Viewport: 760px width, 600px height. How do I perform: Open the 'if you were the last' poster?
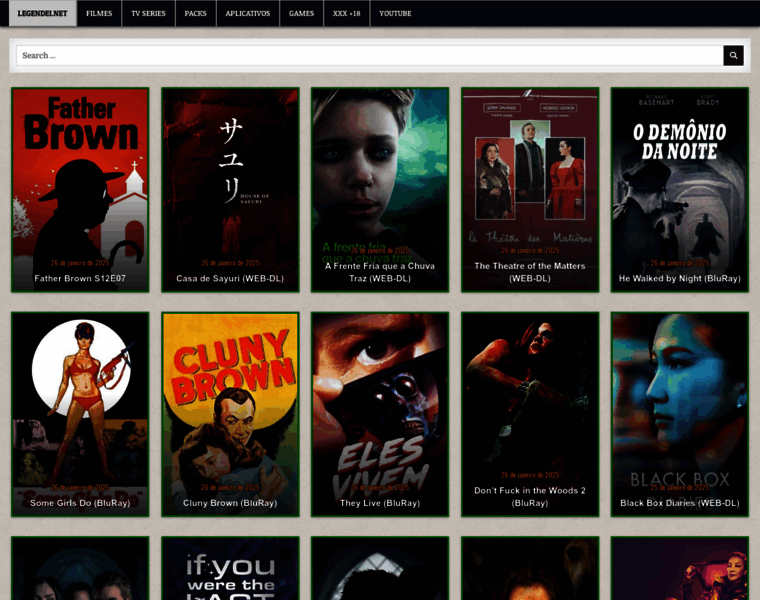click(230, 568)
